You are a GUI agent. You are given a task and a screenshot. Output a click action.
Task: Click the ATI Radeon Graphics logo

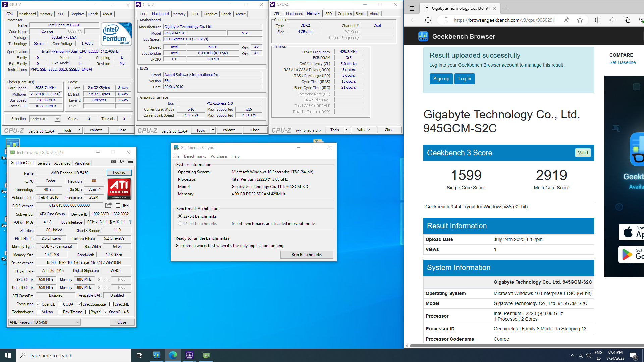pyautogui.click(x=119, y=189)
